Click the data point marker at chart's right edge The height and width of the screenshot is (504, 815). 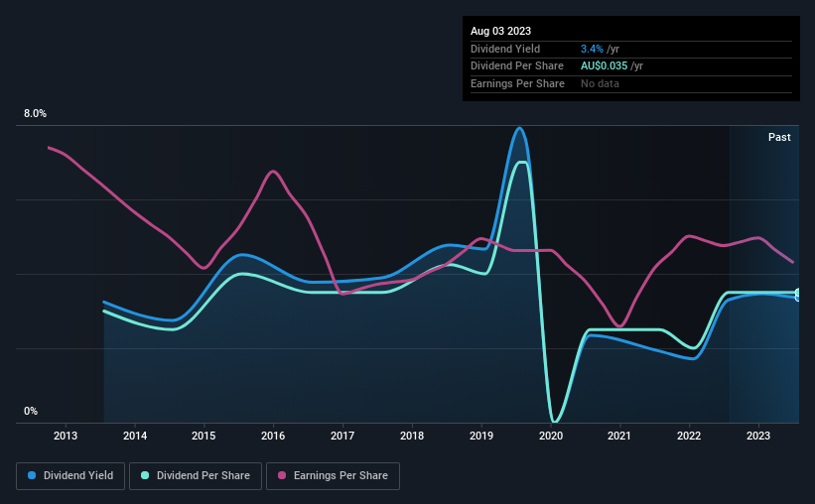tap(797, 295)
